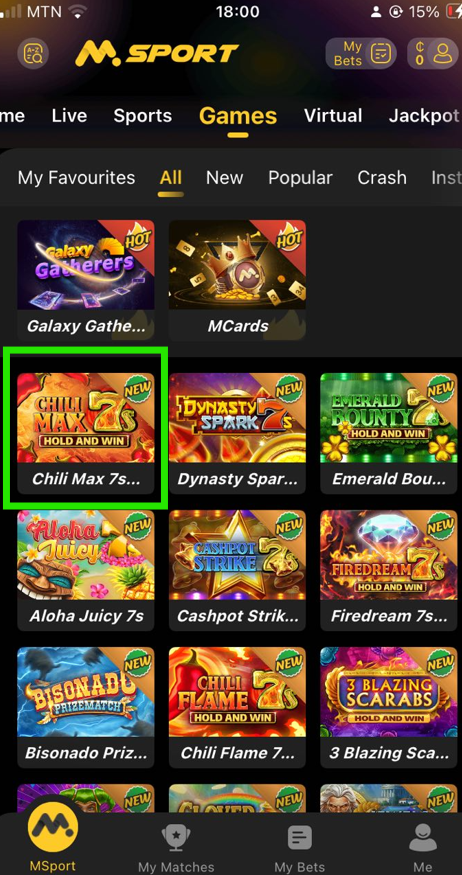
Task: Select the Jackpot tab
Action: click(424, 116)
